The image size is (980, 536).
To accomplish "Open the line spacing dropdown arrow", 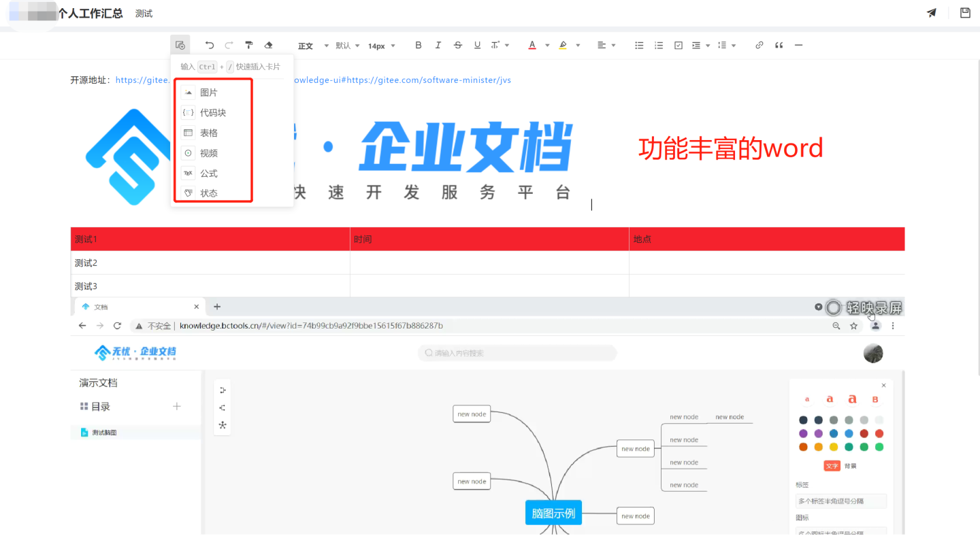I will point(734,46).
